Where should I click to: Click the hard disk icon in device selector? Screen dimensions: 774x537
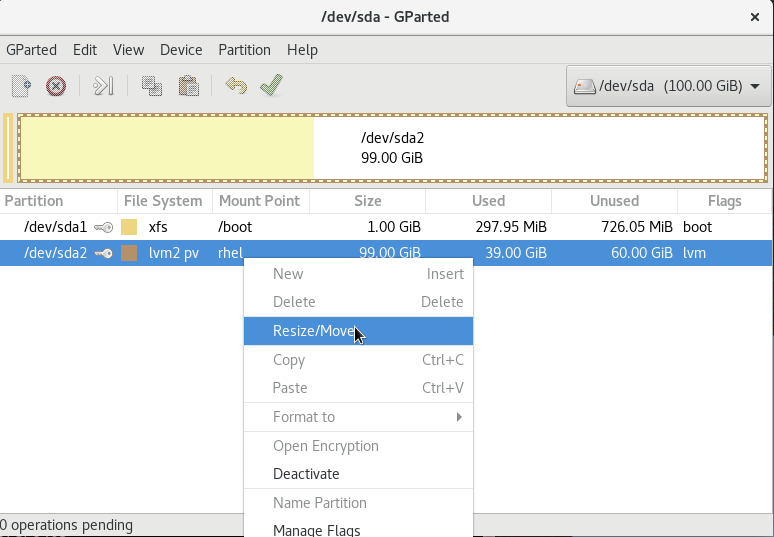(x=585, y=86)
